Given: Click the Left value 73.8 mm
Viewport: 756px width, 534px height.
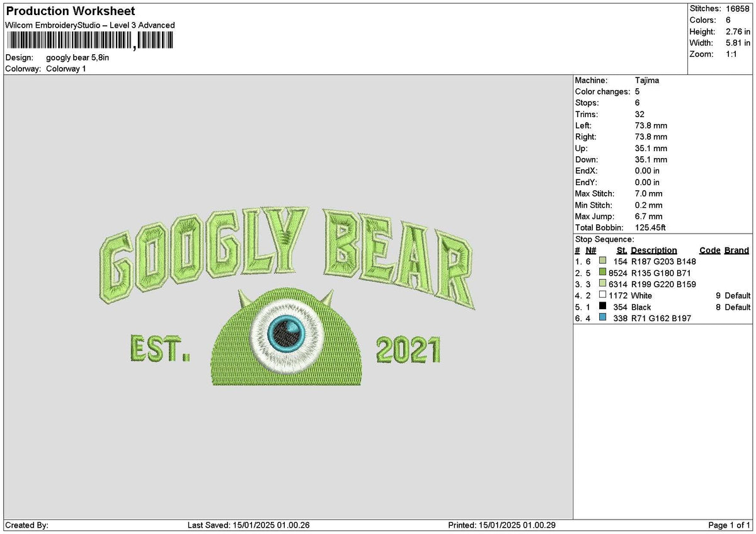Looking at the screenshot, I should [x=651, y=125].
